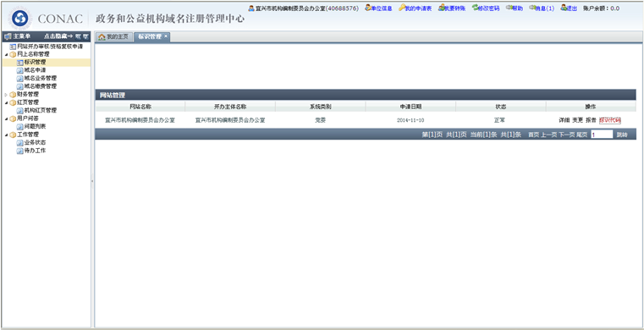This screenshot has height=330, width=644.
Task: Click the 跳转 jump button
Action: [x=622, y=135]
